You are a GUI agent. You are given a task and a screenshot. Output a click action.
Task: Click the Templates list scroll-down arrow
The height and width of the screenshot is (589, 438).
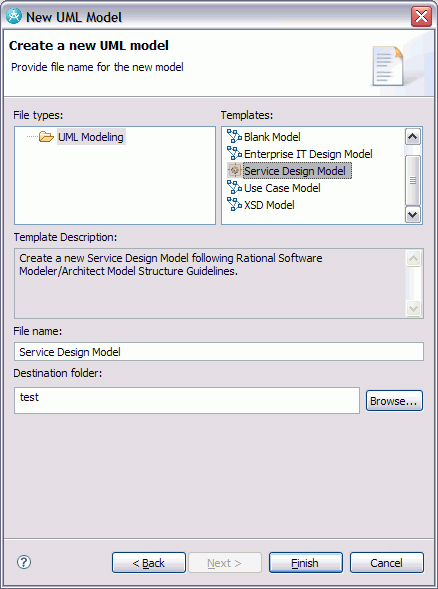[x=413, y=214]
